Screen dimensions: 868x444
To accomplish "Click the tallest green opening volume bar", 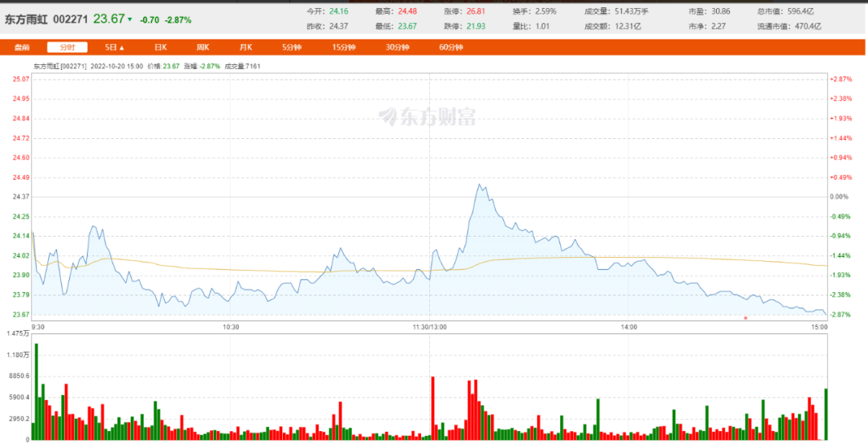I will (36, 392).
